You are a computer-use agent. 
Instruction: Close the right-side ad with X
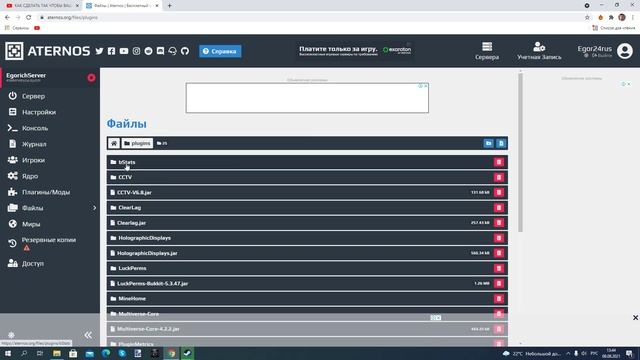coord(635,318)
